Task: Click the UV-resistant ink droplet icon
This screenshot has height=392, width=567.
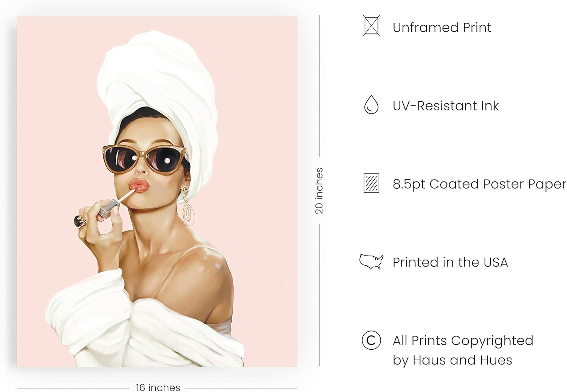Action: click(x=371, y=105)
